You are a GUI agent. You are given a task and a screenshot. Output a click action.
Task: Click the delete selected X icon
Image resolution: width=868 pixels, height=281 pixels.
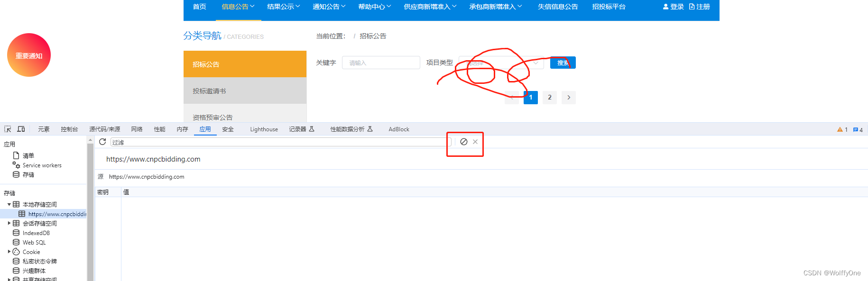point(475,142)
